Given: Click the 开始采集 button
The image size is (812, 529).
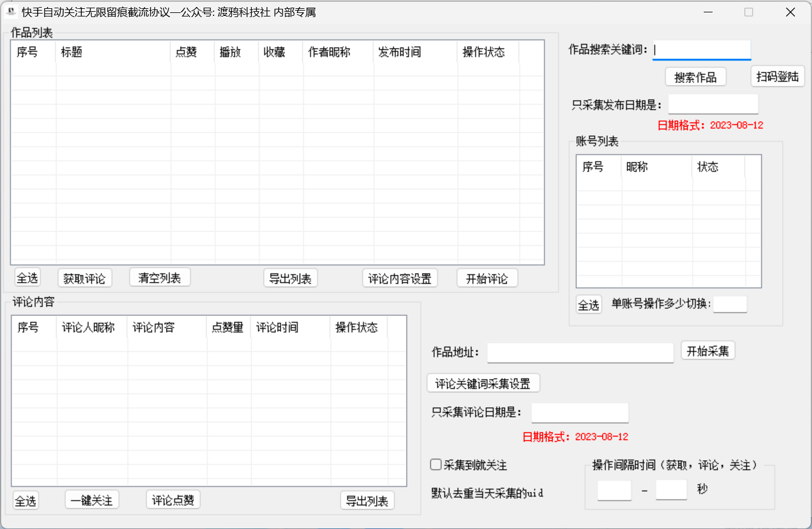Looking at the screenshot, I should [708, 350].
